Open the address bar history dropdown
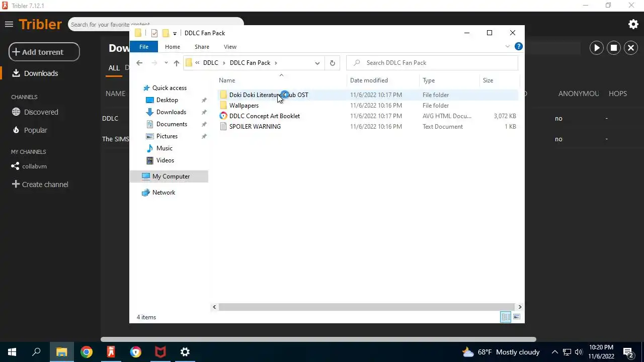The image size is (644, 362). pyautogui.click(x=317, y=63)
